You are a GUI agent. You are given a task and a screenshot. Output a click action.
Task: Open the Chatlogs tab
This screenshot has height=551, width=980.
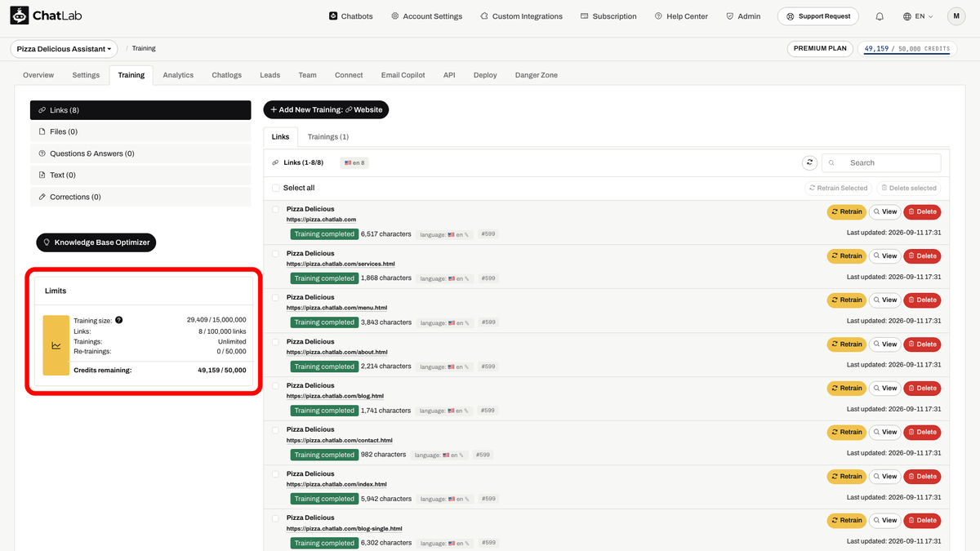click(227, 75)
